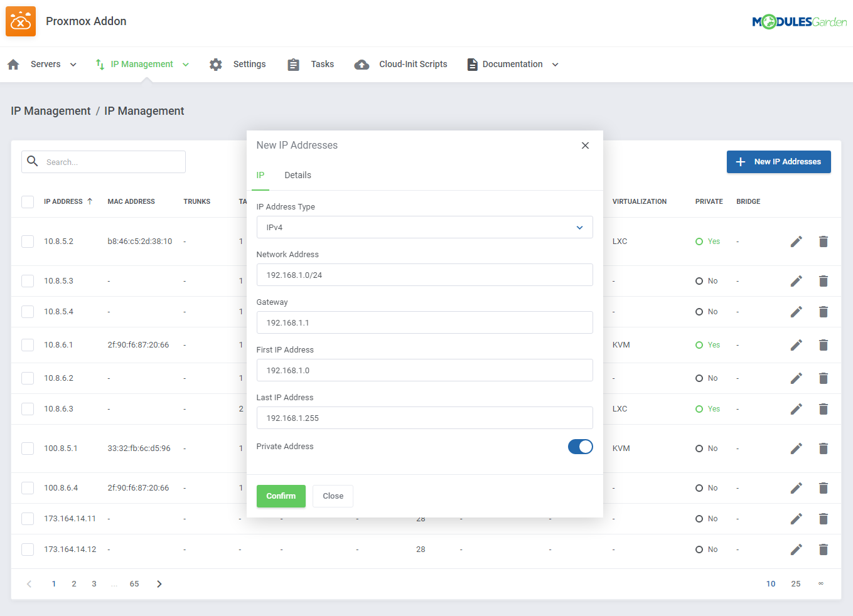Viewport: 853px width, 616px height.
Task: Sort by the IP ADDRESS column arrow
Action: [x=90, y=201]
